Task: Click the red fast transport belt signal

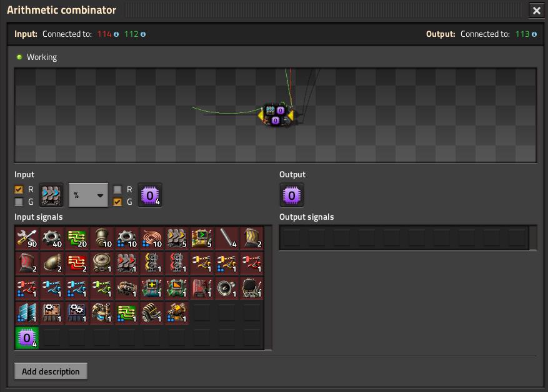Action: click(x=127, y=263)
